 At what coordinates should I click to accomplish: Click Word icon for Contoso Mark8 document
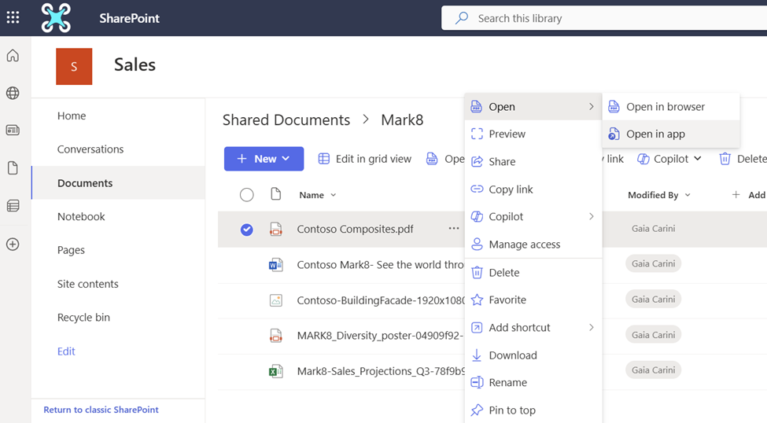276,265
